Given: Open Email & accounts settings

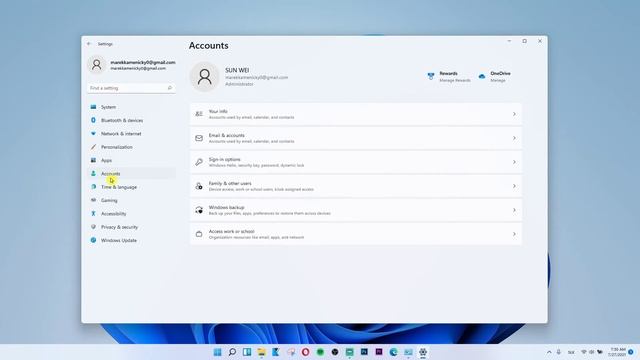Looking at the screenshot, I should click(x=356, y=138).
